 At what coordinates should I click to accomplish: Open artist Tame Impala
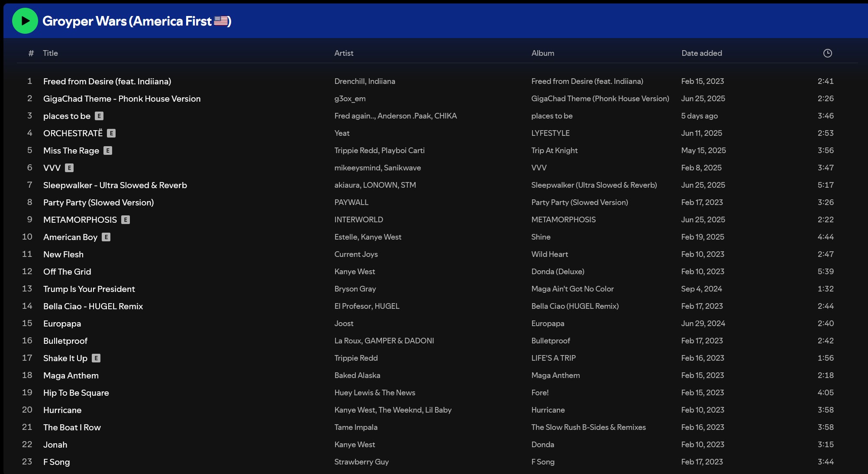[x=356, y=427]
